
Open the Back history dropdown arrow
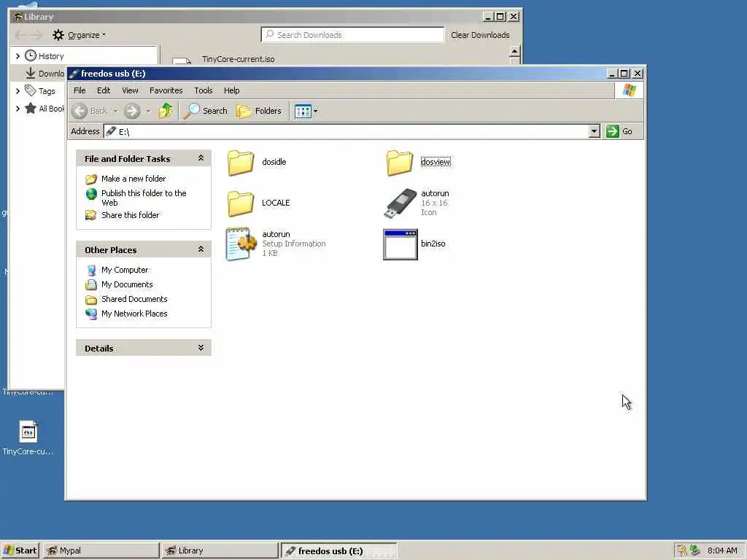[115, 111]
